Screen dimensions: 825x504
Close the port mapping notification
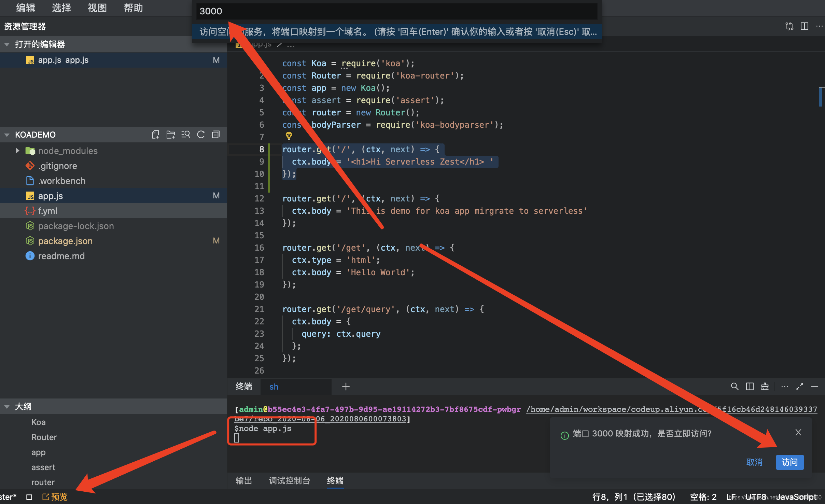798,432
